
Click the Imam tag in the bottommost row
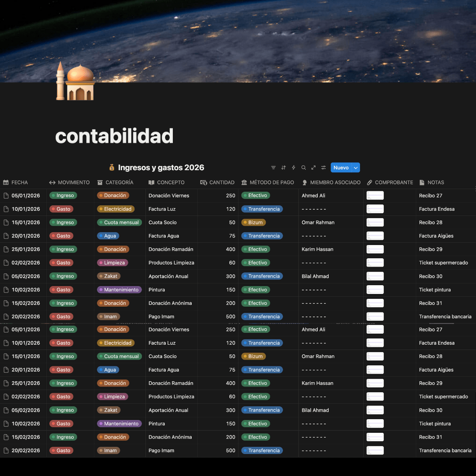[108, 450]
